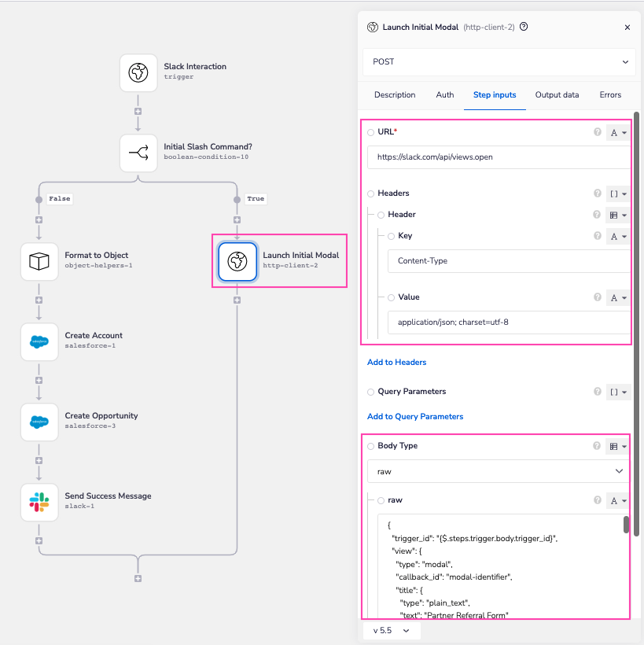The image size is (644, 645).
Task: Open the POST method dropdown
Action: pos(499,62)
